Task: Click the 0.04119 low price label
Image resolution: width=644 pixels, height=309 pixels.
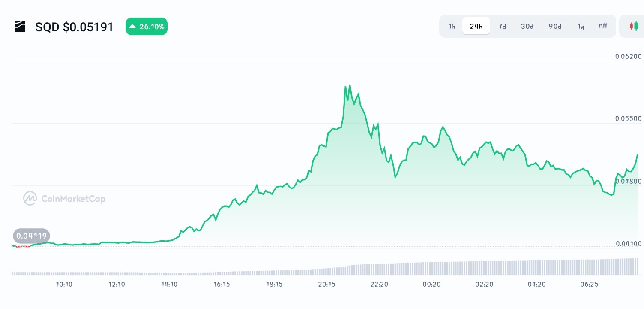Action: pos(32,236)
